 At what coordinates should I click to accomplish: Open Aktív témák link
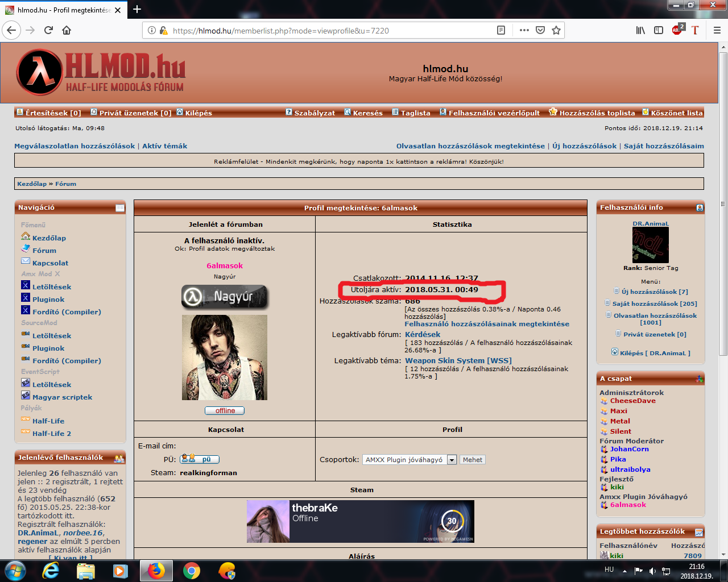pyautogui.click(x=164, y=146)
